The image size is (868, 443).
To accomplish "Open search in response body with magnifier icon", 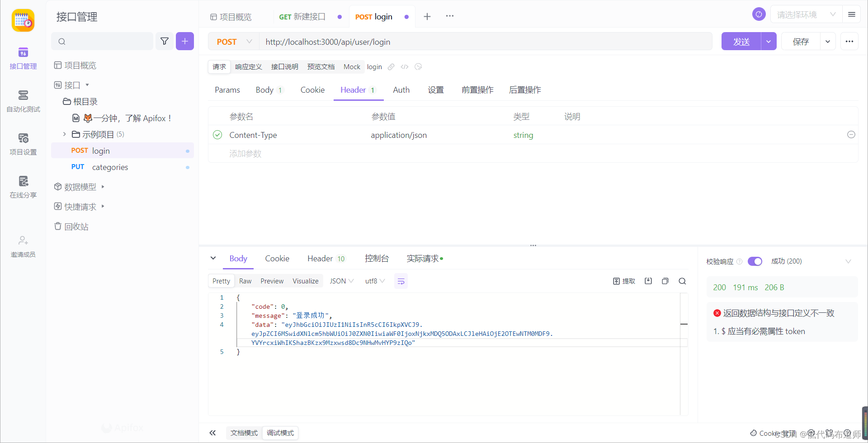I will pos(682,281).
